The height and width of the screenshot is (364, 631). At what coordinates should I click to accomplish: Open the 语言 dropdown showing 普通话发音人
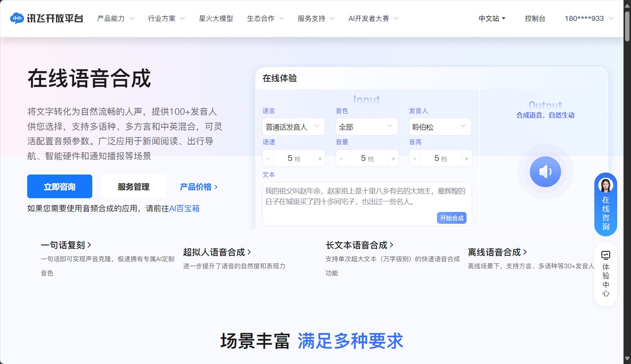pos(293,127)
